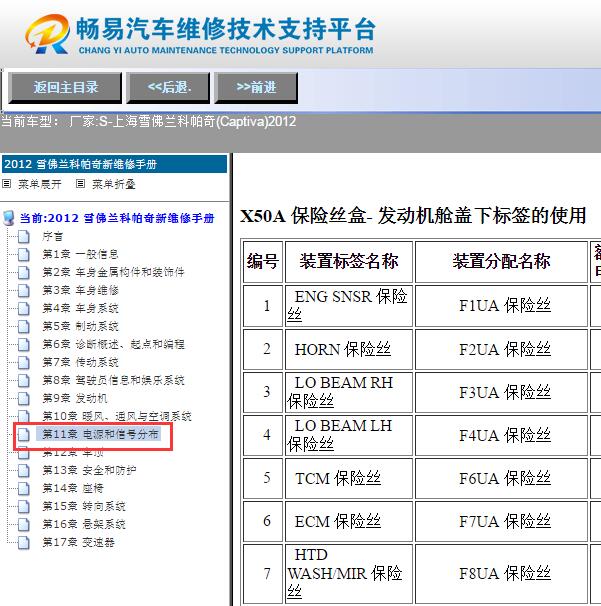
Task: Click the ECM 保险丝 cell
Action: [x=349, y=521]
